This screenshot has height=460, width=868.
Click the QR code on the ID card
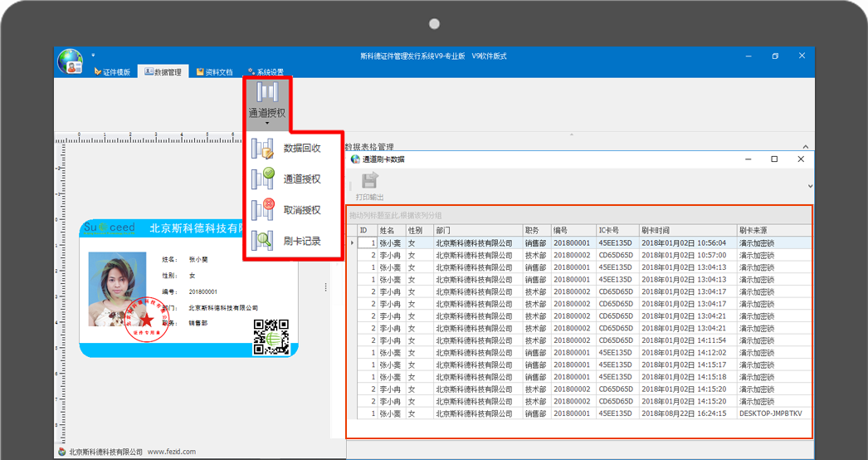271,336
